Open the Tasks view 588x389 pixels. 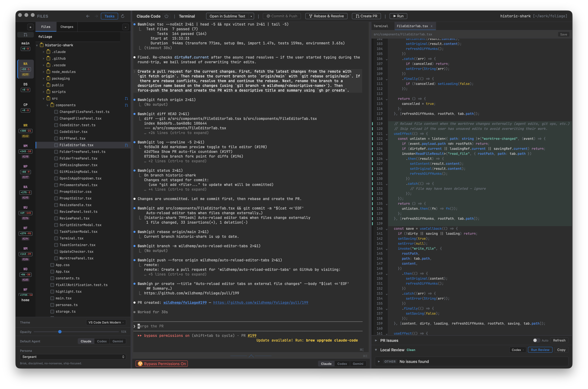(x=109, y=16)
